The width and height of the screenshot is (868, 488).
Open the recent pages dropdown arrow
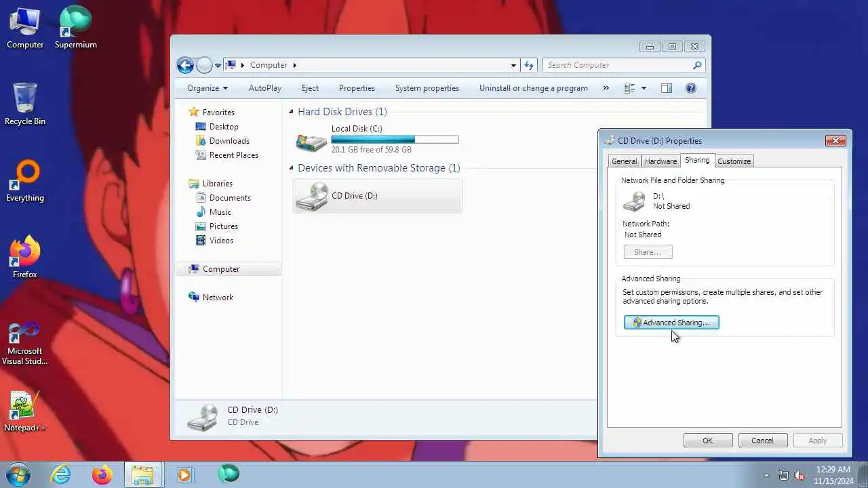click(x=218, y=65)
